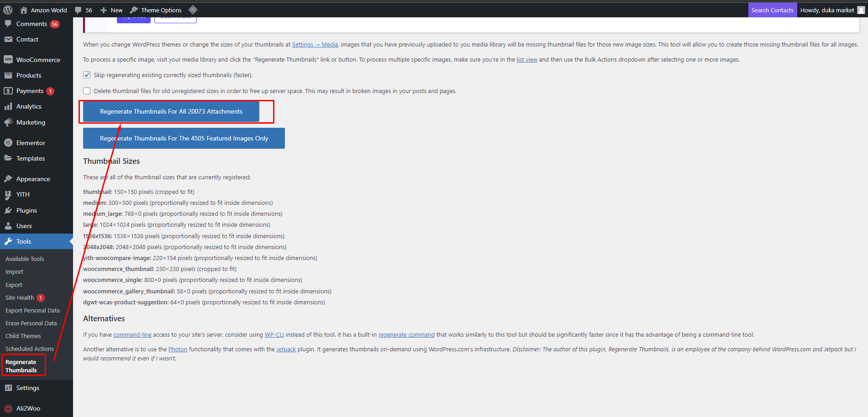
Task: Open Available Tools submenu item
Action: click(25, 259)
